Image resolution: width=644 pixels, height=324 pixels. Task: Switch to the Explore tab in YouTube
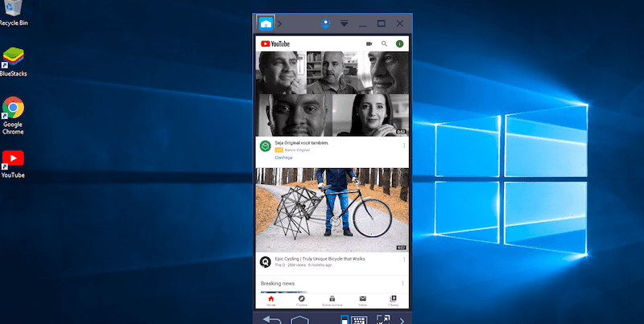(301, 301)
